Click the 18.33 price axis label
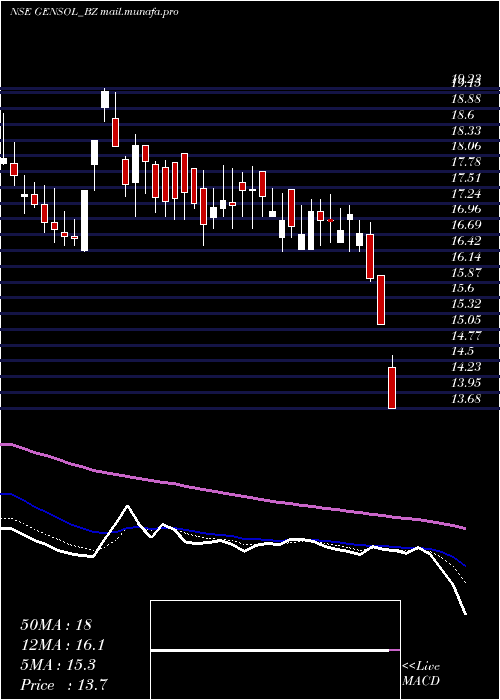Image resolution: width=500 pixels, height=700 pixels. point(466,131)
